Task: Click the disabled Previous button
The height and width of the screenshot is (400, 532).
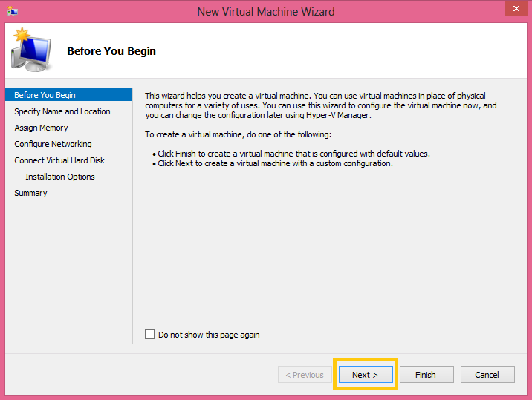Action: click(305, 374)
